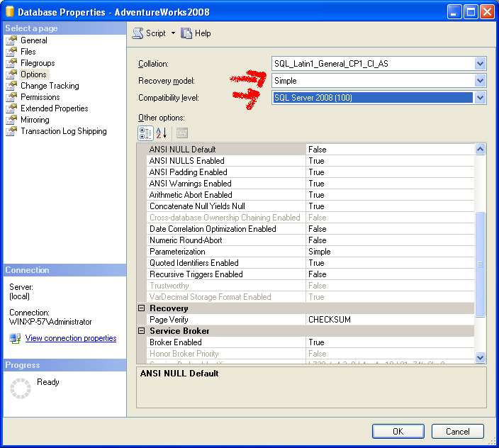Select the Files page icon
The height and width of the screenshot is (448, 499).
(11, 52)
